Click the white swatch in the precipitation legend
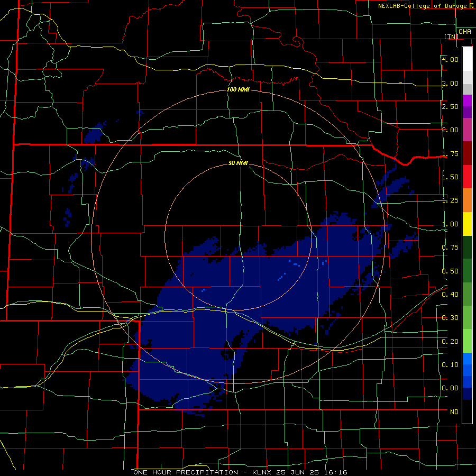Screen dimensions: 476x476 click(x=467, y=59)
